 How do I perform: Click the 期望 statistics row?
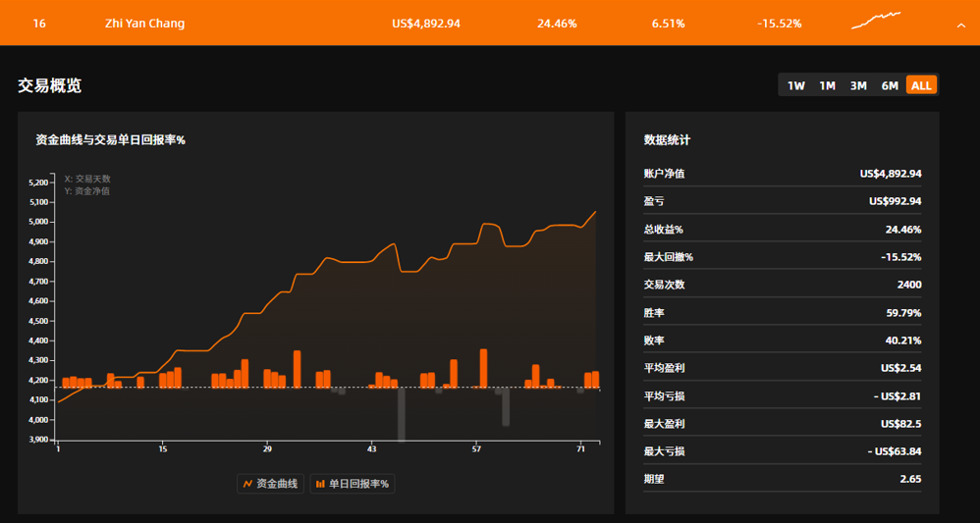pos(782,479)
